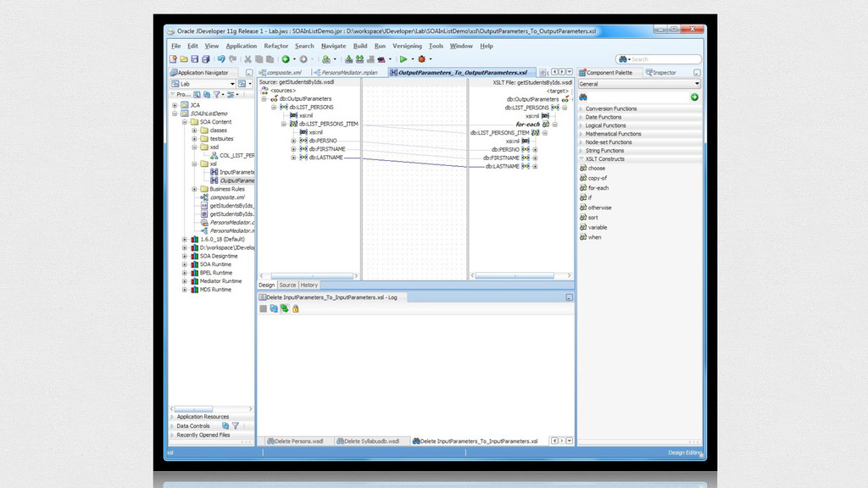
Task: Open the Versioning menu
Action: coord(407,47)
